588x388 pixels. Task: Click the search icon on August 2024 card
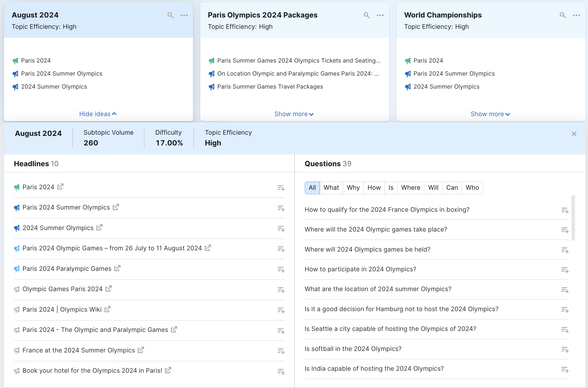point(170,15)
